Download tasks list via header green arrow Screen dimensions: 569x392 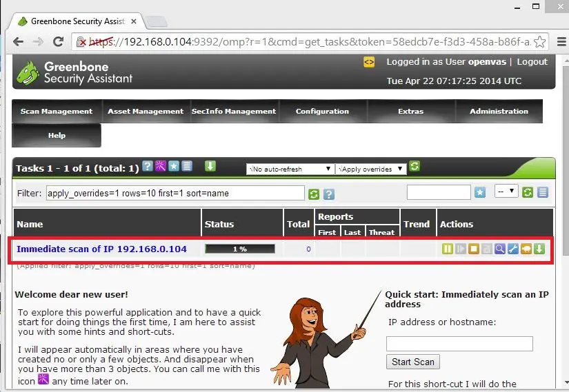pyautogui.click(x=210, y=166)
